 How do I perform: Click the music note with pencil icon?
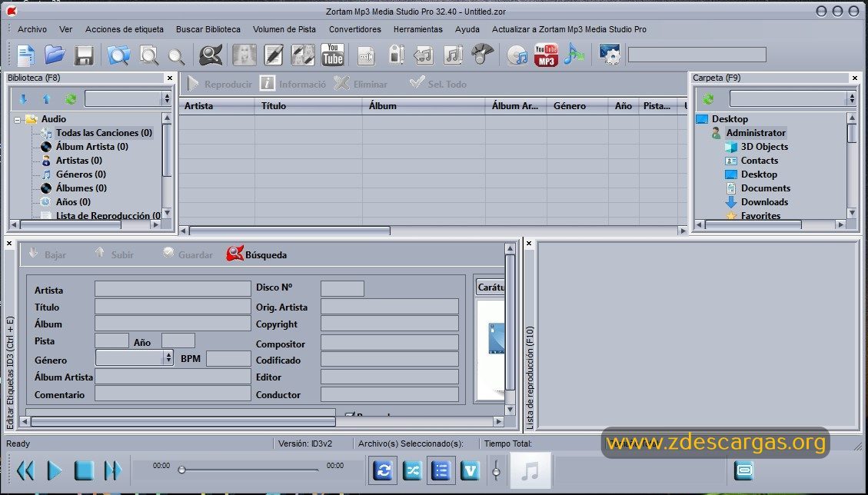pos(453,55)
